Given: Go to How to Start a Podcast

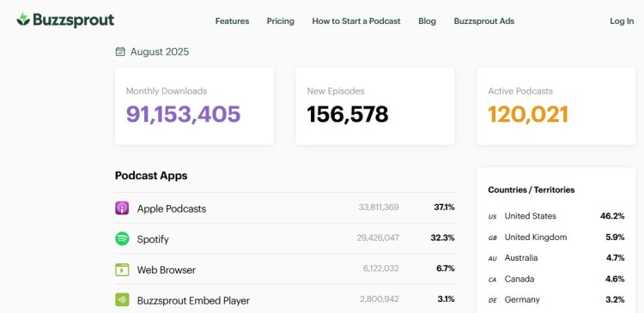Looking at the screenshot, I should [x=356, y=21].
